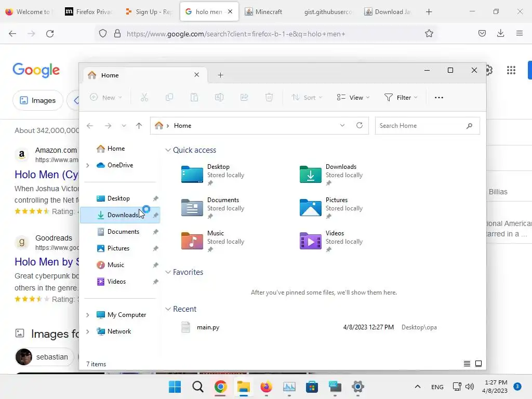Bookmark this page with the star icon
The height and width of the screenshot is (399, 532).
429,34
